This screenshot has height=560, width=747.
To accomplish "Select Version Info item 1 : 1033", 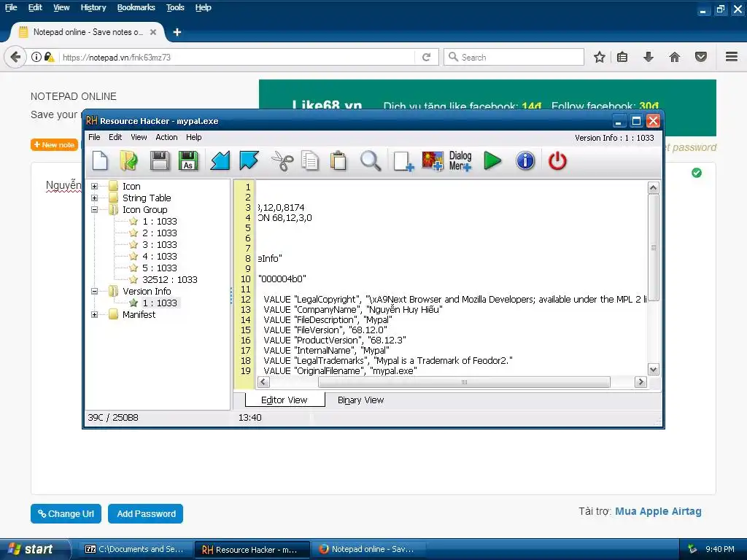I will click(159, 303).
